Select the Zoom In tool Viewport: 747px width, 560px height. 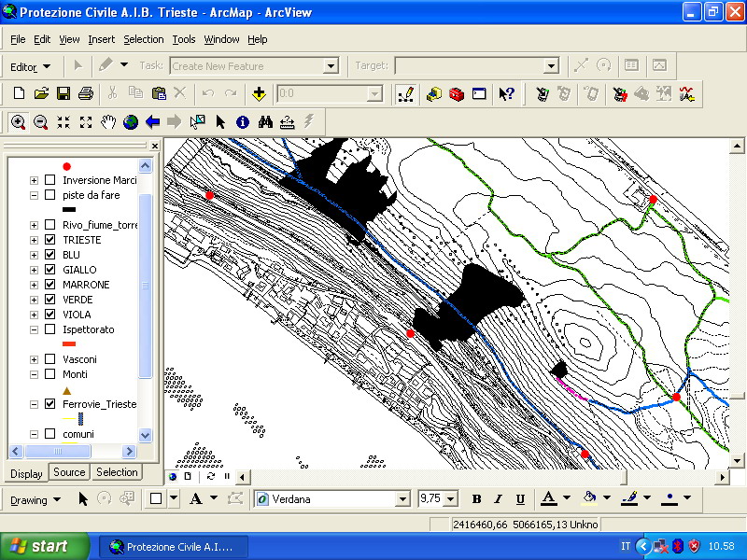19,122
